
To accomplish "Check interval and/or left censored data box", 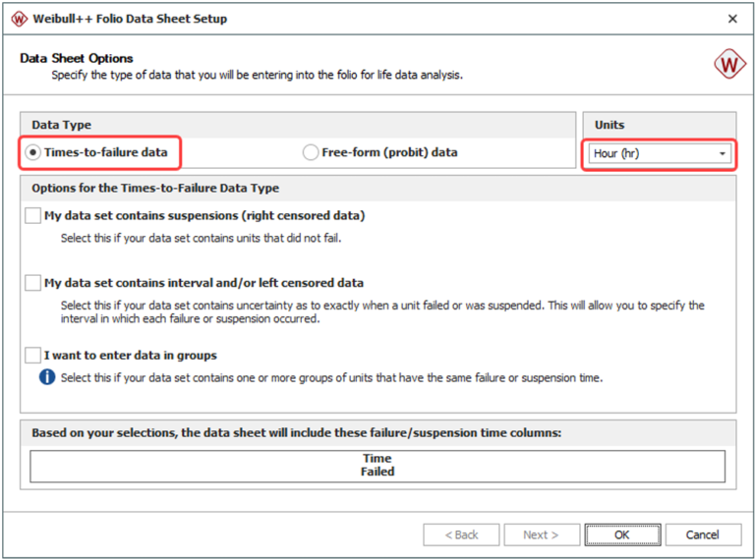I will point(32,282).
